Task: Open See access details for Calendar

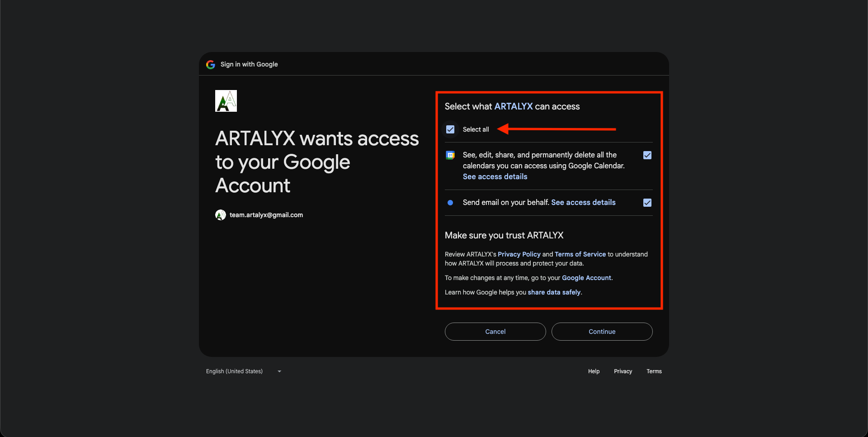Action: pos(495,176)
